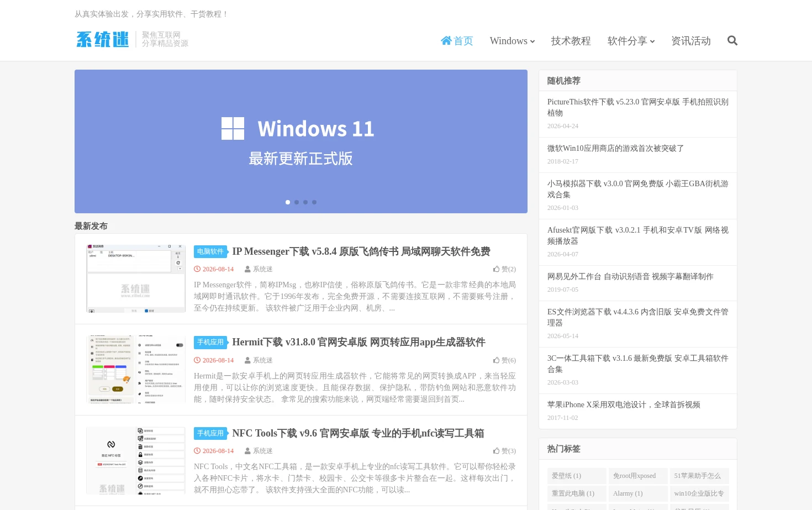Open the 微软Win10应用商店 recommended link

coord(616,148)
